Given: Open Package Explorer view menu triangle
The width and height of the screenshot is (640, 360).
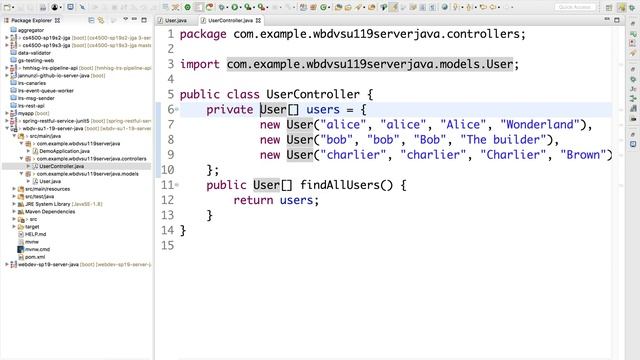Looking at the screenshot, I should coord(125,20).
